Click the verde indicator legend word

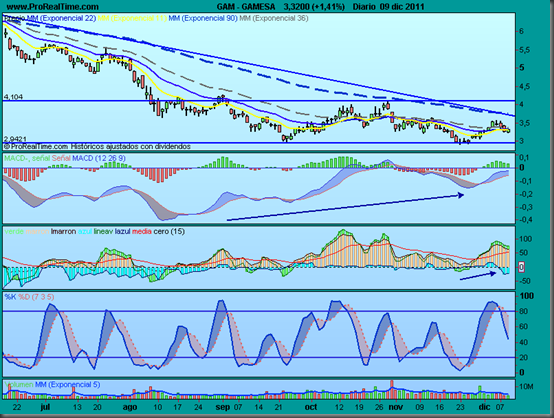tap(14, 231)
